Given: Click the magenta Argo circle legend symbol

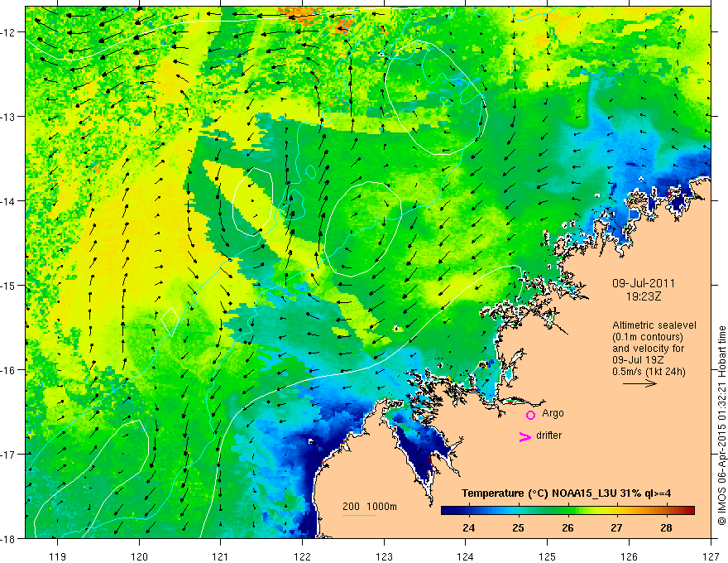Looking at the screenshot, I should [530, 415].
